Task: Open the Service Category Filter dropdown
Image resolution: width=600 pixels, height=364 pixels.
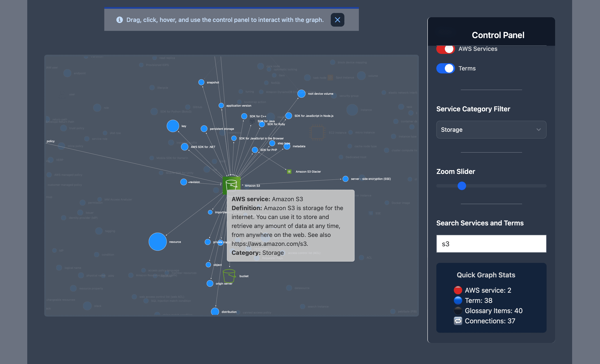Action: (491, 130)
